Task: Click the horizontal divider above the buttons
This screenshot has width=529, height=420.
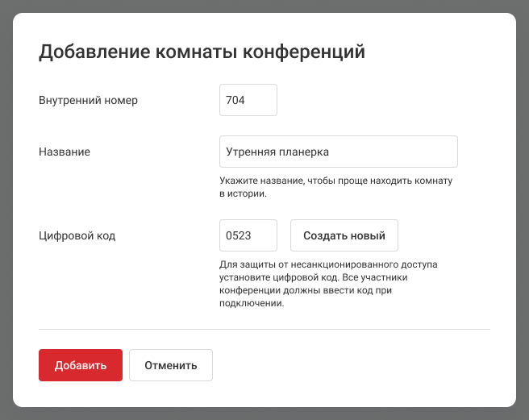Action: click(x=264, y=330)
